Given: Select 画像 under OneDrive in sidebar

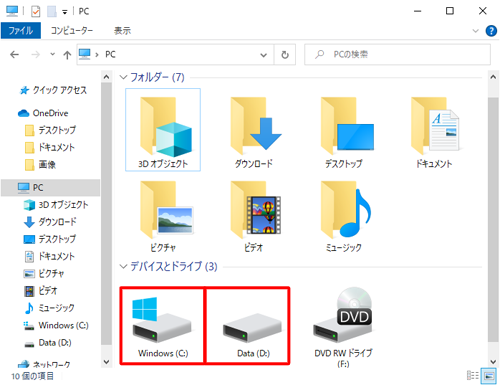Looking at the screenshot, I should [x=40, y=164].
